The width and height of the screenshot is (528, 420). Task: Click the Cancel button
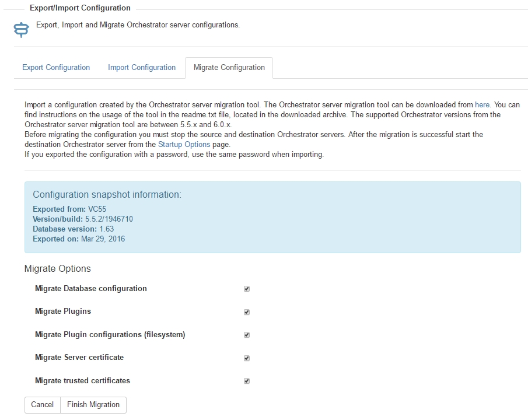tap(43, 404)
